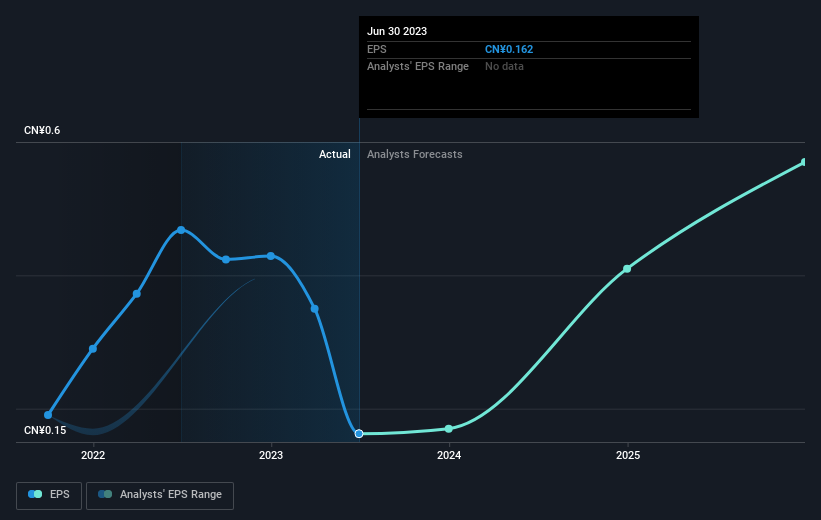Click the 2024 x-axis label

[x=449, y=455]
